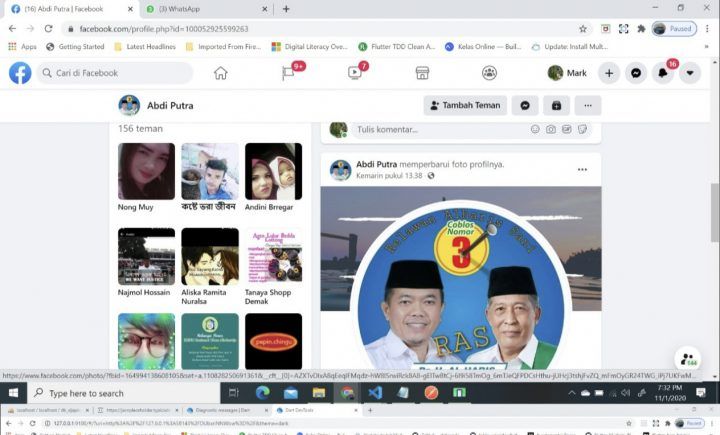Open Nong Muy friend thumbnail
The width and height of the screenshot is (720, 435).
coord(146,171)
